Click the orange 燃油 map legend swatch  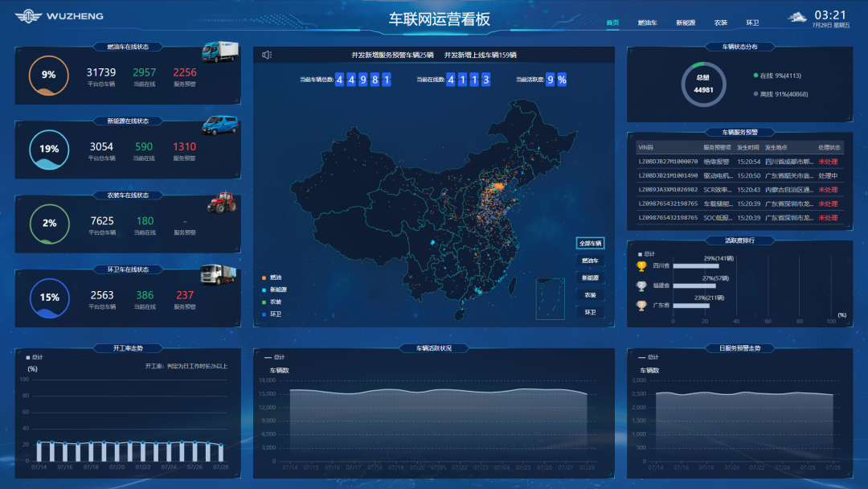(x=263, y=277)
